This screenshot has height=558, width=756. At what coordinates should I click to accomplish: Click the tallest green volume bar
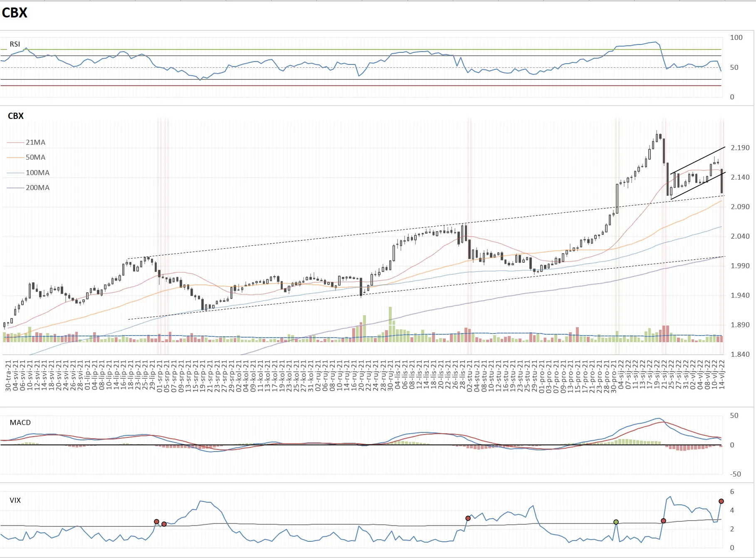(x=390, y=324)
